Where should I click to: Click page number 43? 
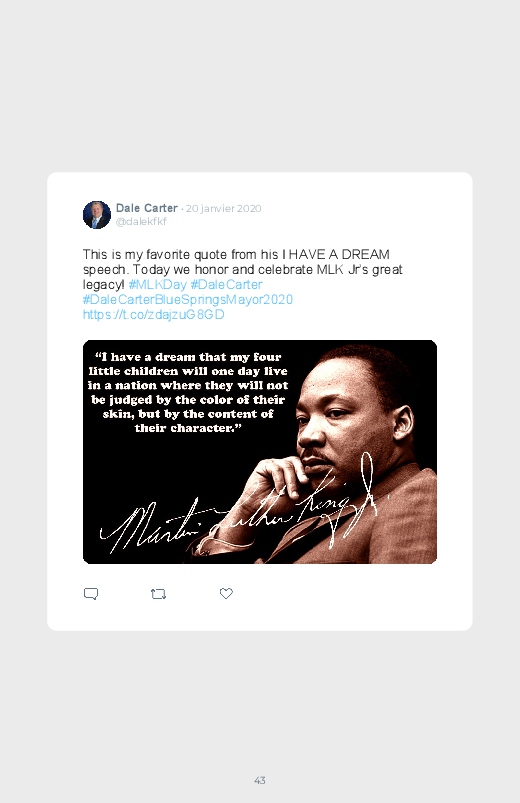click(x=260, y=780)
